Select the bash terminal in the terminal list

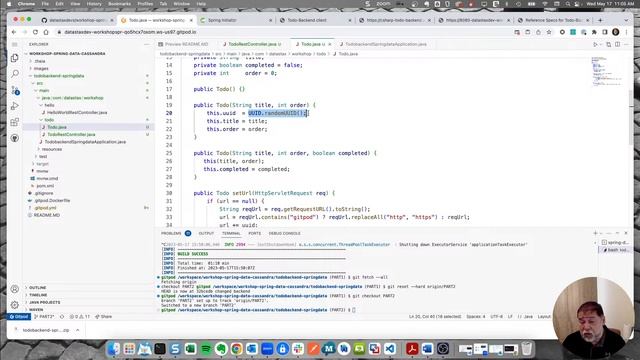click(616, 250)
